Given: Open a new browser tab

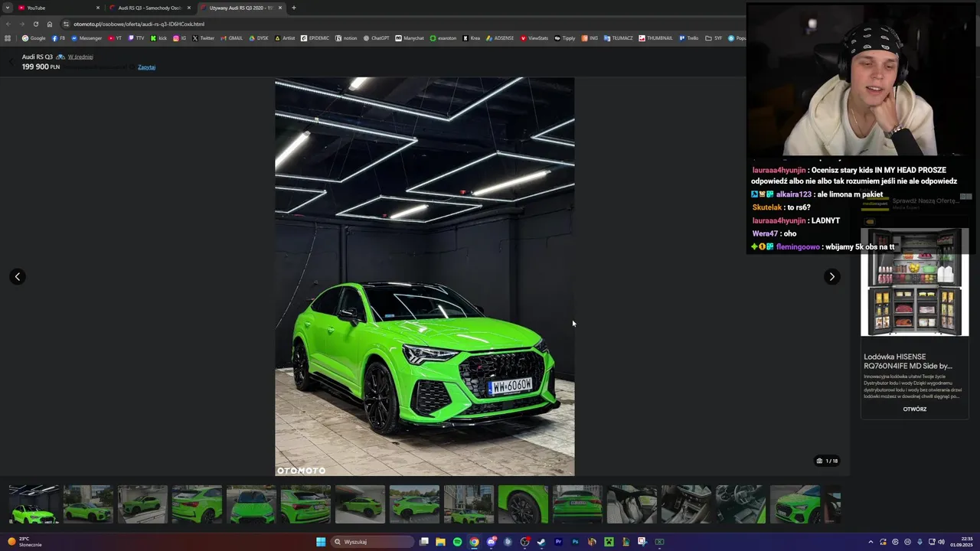Looking at the screenshot, I should pos(294,8).
